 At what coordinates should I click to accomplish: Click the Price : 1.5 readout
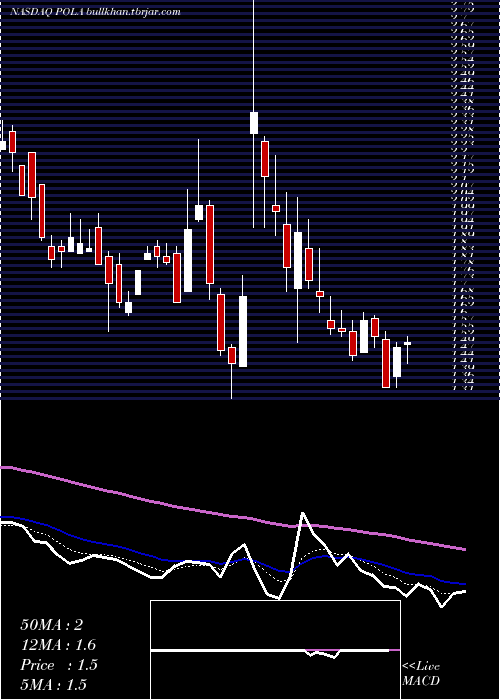pos(58,665)
